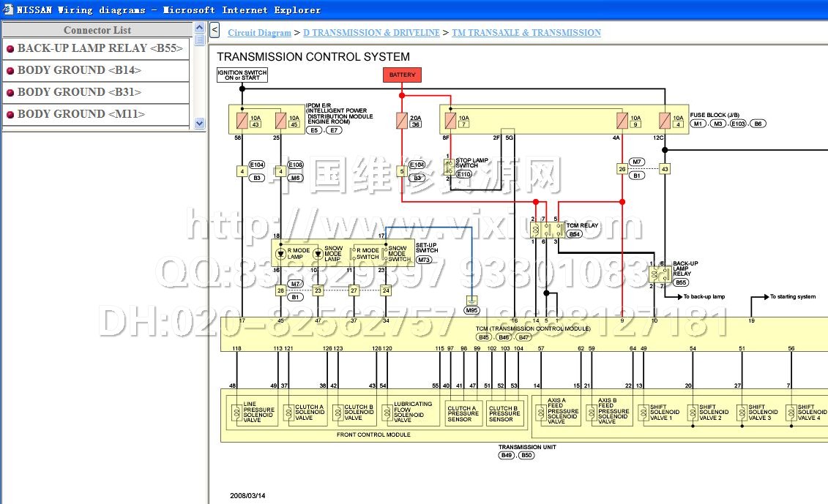Click the Internet Explorer icon in the title bar
Screen dimensions: 828x504
pos(8,10)
